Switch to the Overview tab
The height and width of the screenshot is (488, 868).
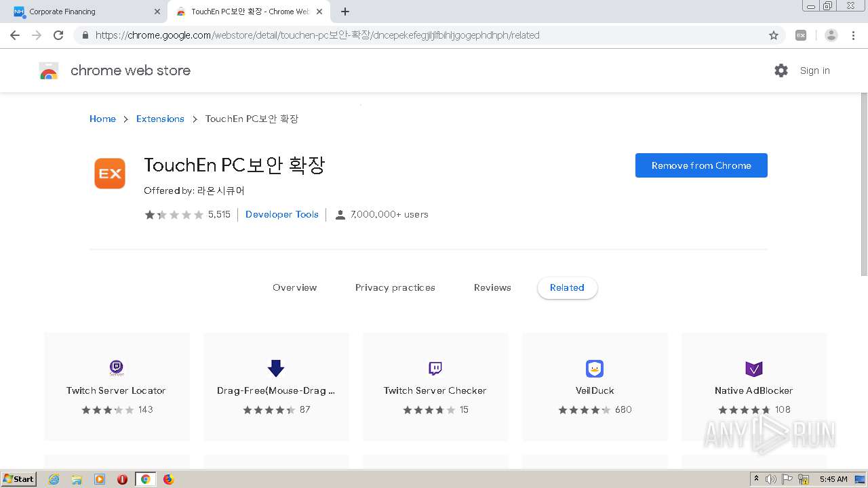click(x=294, y=287)
